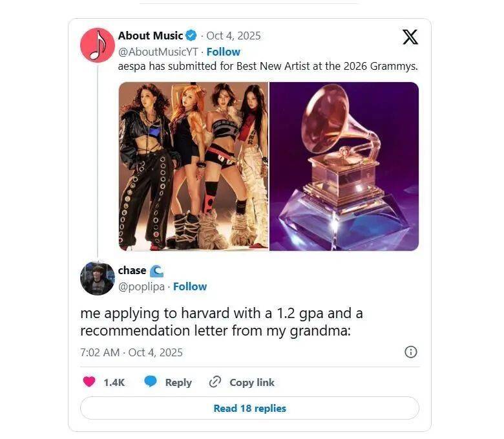Open the aespa group photo
This screenshot has height=439, width=504.
(193, 166)
